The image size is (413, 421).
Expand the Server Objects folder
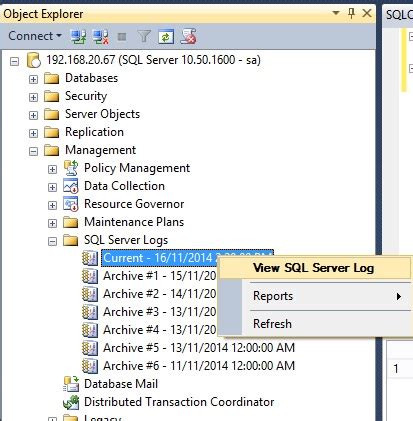33,115
